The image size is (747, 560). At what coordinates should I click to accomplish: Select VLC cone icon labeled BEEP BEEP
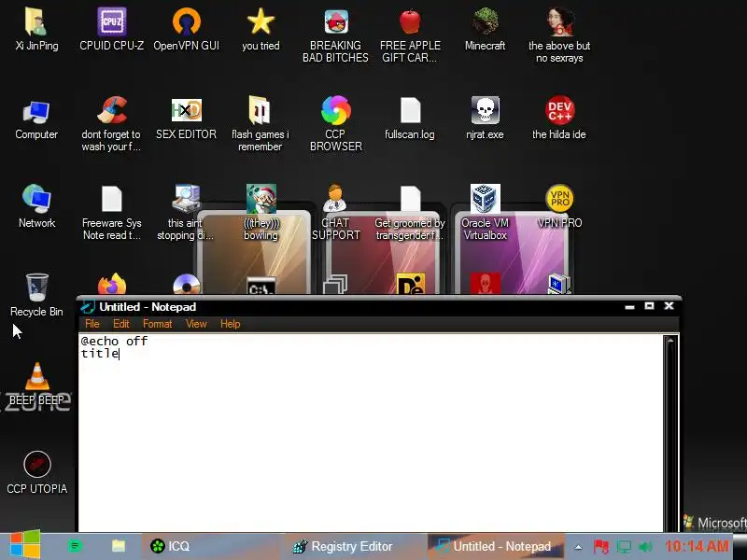36,376
